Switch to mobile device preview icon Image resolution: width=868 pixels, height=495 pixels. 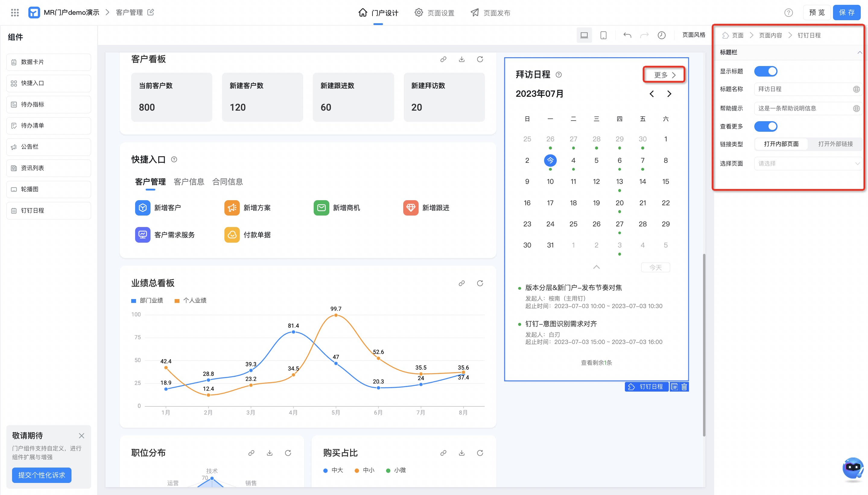click(603, 35)
